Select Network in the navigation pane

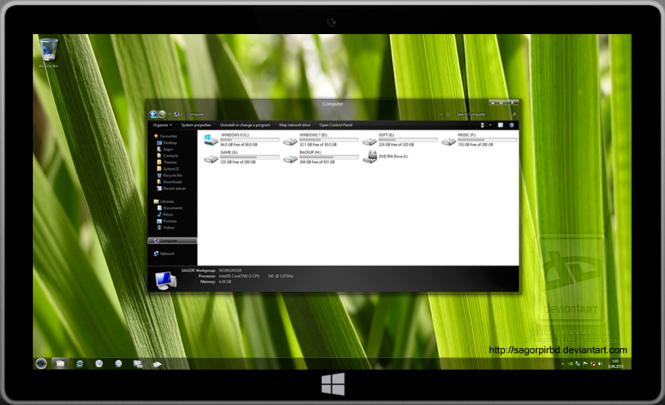pos(164,254)
